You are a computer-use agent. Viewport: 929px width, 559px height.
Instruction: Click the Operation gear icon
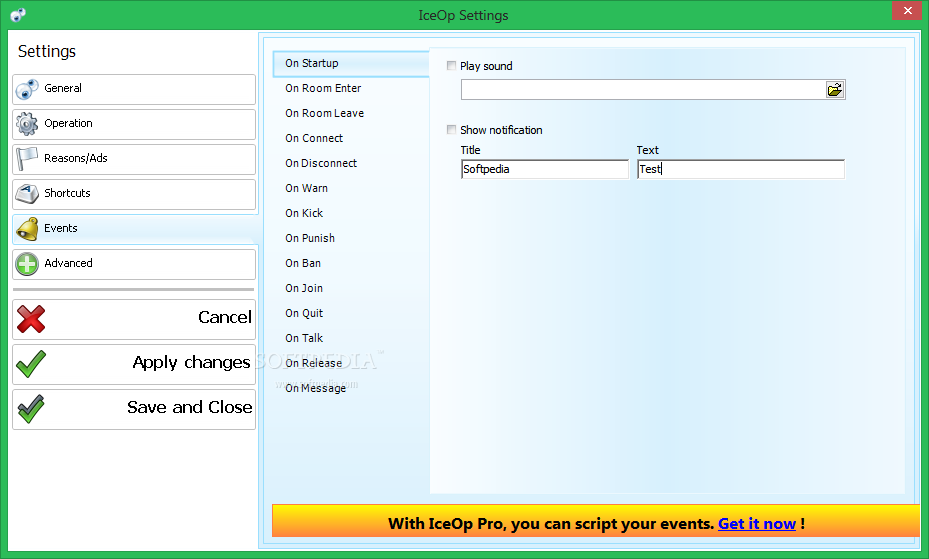pos(27,124)
